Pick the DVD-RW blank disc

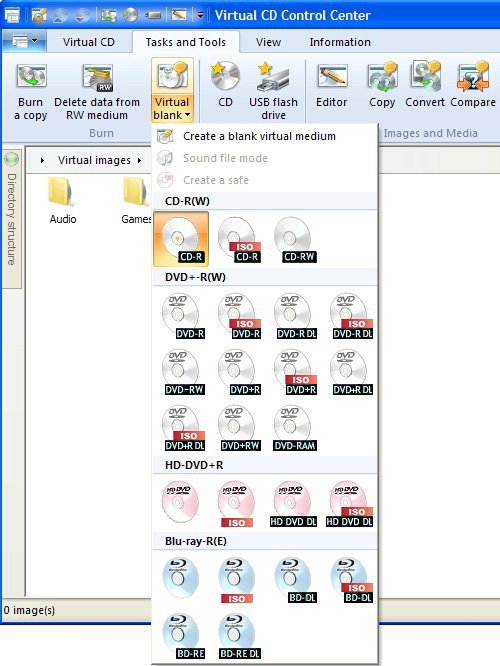coord(183,372)
